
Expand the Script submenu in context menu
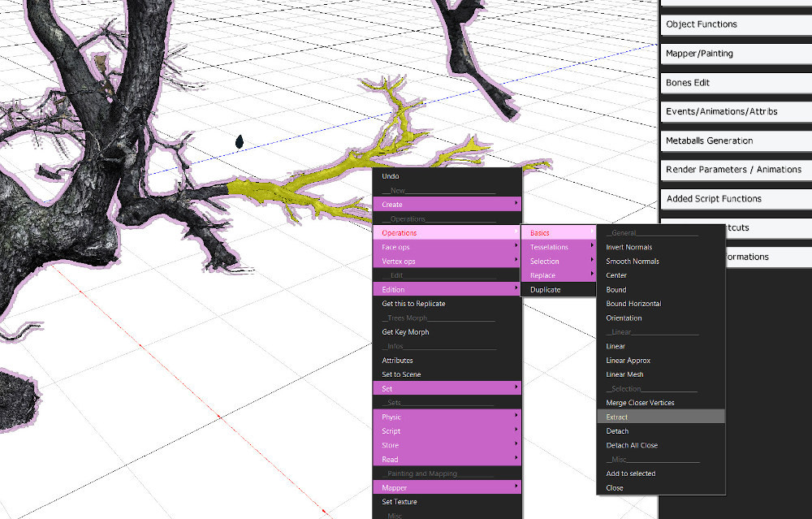[x=447, y=431]
